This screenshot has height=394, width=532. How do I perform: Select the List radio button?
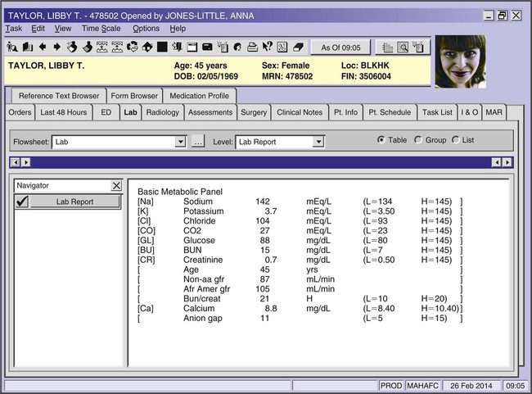click(x=456, y=140)
